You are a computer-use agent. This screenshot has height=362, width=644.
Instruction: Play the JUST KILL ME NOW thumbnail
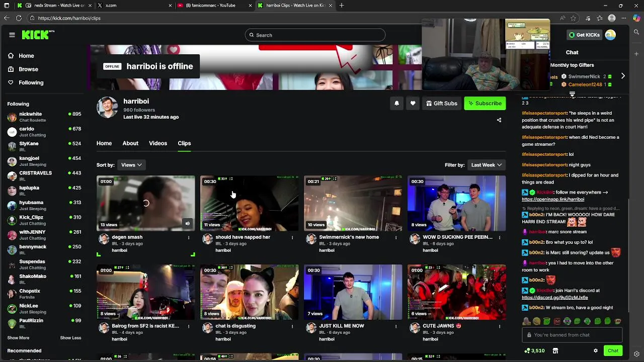(353, 292)
